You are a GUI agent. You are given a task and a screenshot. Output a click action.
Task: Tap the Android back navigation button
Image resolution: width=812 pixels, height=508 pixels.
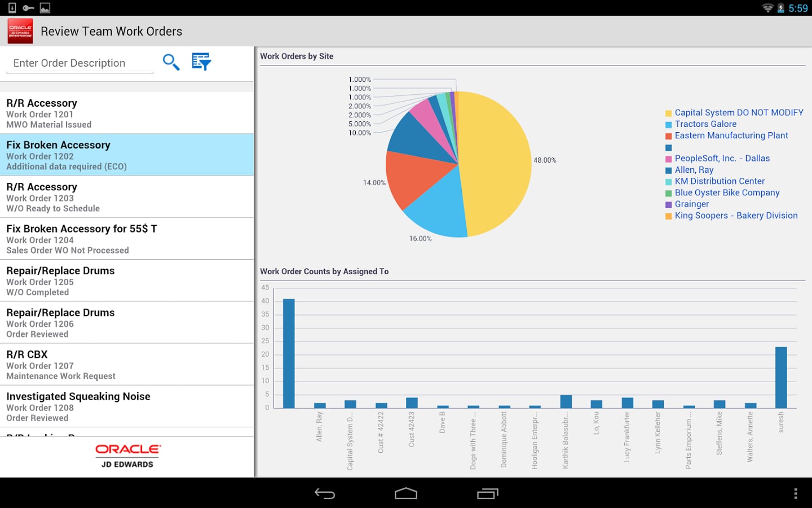coord(325,494)
